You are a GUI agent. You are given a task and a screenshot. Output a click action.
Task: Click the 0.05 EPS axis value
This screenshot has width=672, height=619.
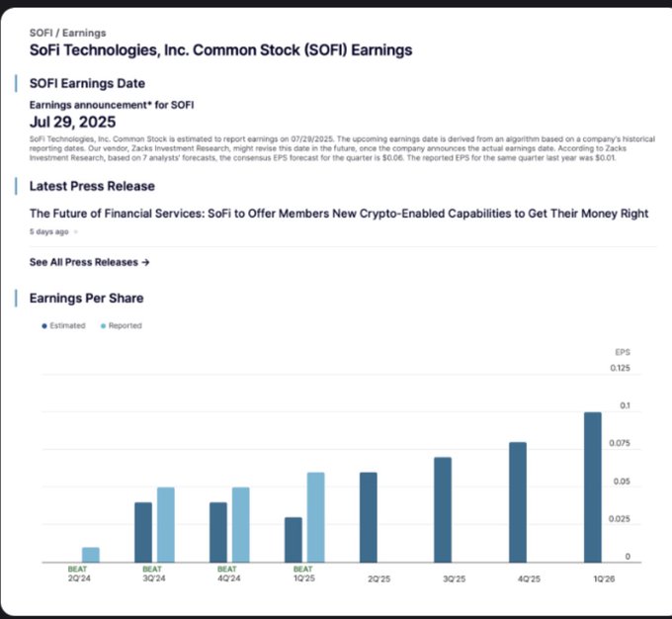pyautogui.click(x=622, y=482)
